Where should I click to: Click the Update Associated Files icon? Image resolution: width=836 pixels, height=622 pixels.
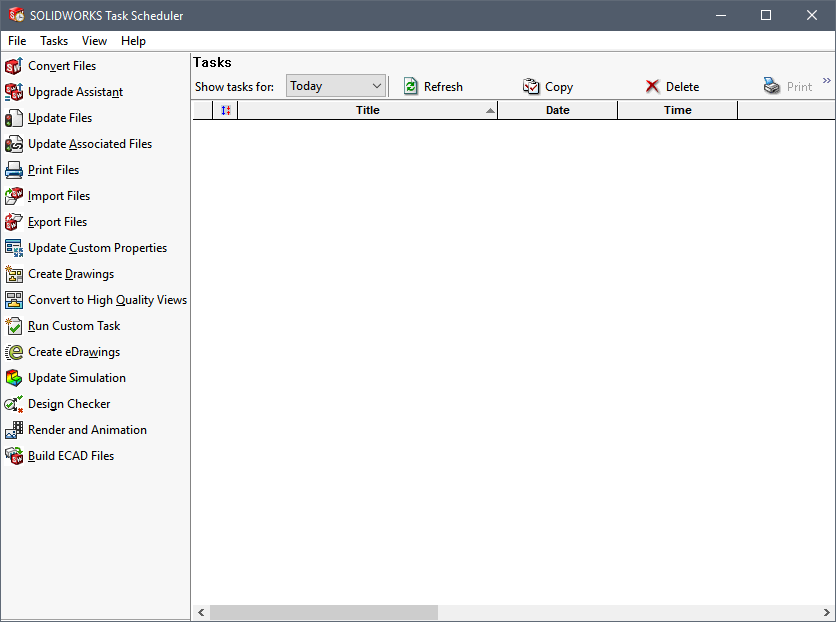[14, 144]
